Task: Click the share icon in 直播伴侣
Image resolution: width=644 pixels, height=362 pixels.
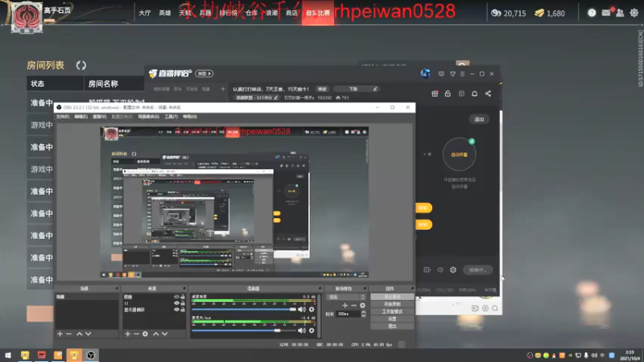Action: [x=488, y=93]
